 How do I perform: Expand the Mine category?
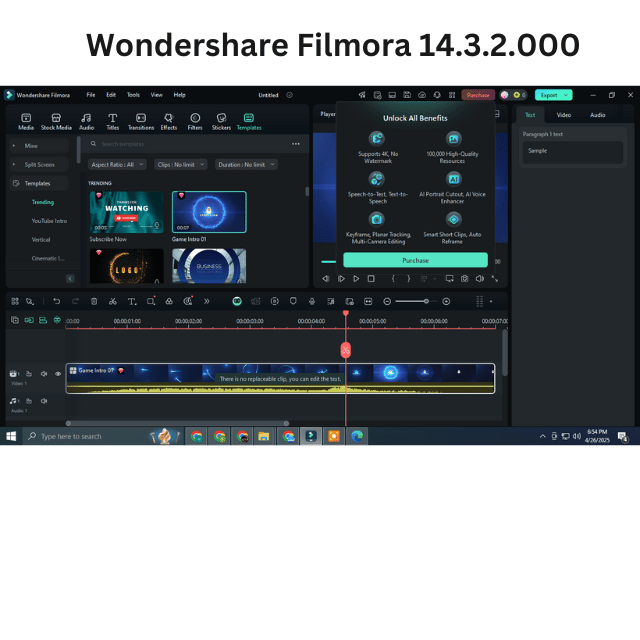point(14,146)
